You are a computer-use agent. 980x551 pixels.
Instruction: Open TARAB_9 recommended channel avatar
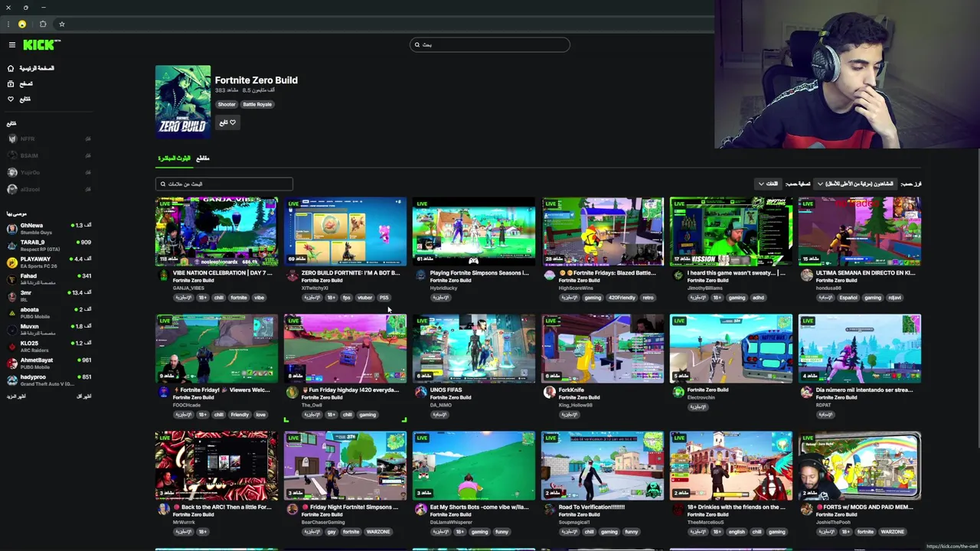pos(12,245)
